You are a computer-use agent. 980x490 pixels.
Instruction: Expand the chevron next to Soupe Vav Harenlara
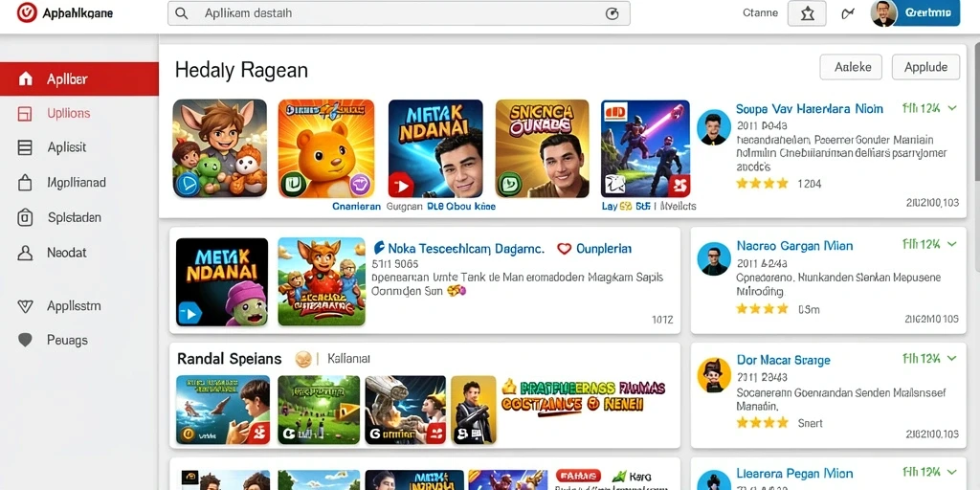pos(952,108)
